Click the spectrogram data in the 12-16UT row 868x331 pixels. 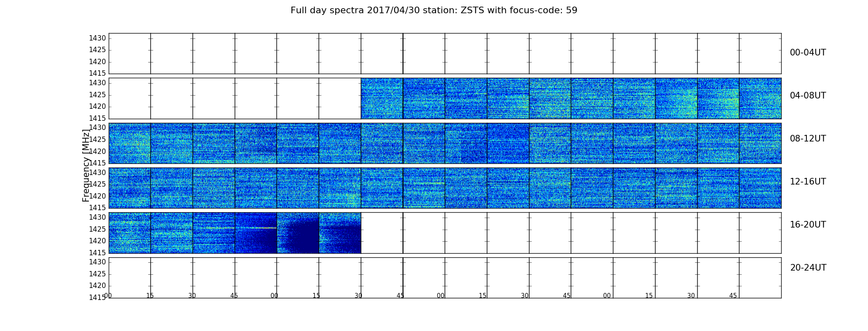click(445, 188)
